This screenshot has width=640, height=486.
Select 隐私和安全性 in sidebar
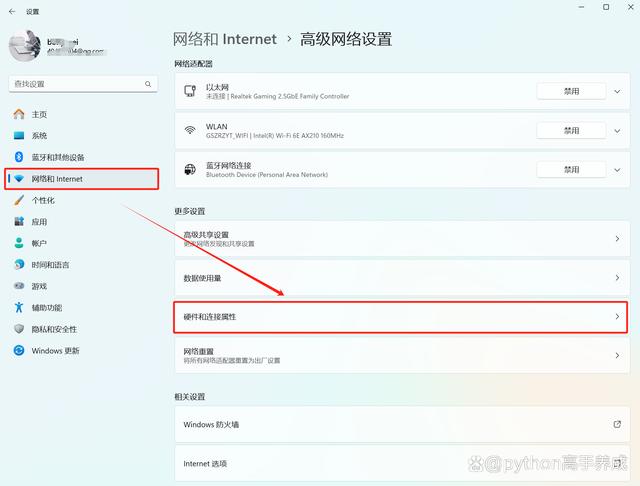tap(82, 329)
